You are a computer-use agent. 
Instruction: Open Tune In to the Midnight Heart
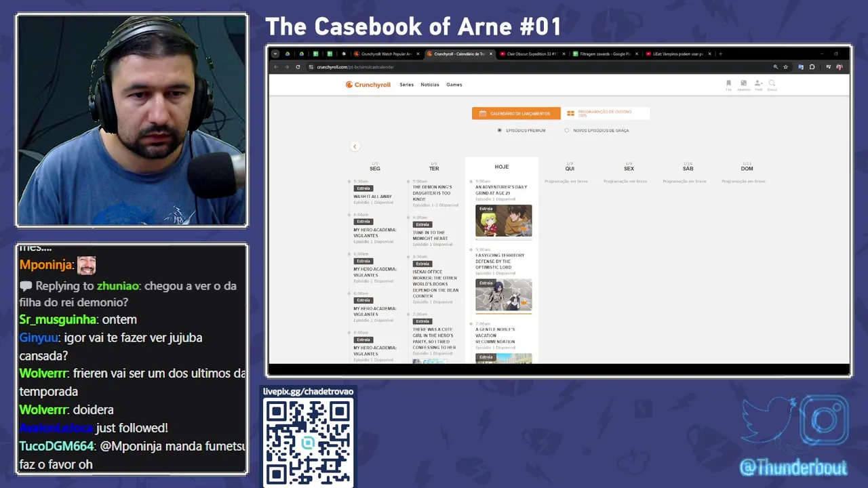(x=431, y=235)
